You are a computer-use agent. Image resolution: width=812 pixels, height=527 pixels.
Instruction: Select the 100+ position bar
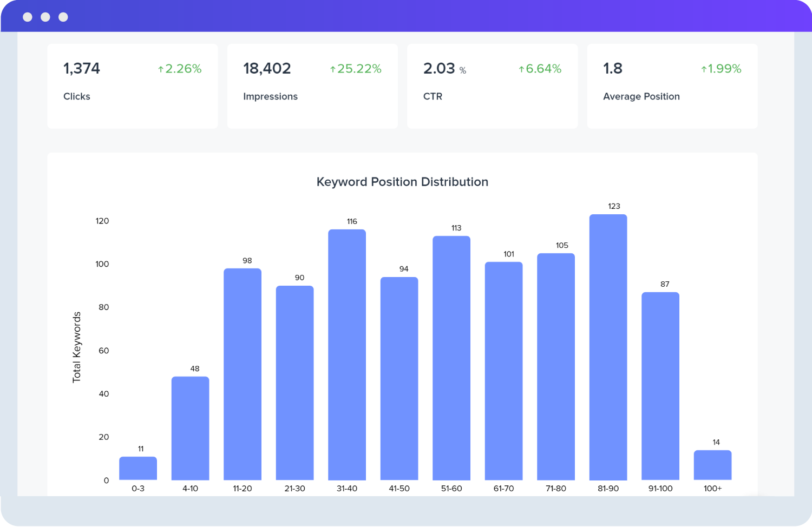click(x=713, y=465)
